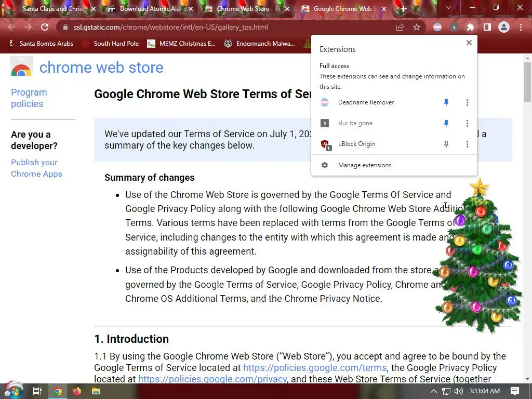Click the Extensions puzzle piece icon
Viewport: 532px width, 399px height.
[471, 27]
